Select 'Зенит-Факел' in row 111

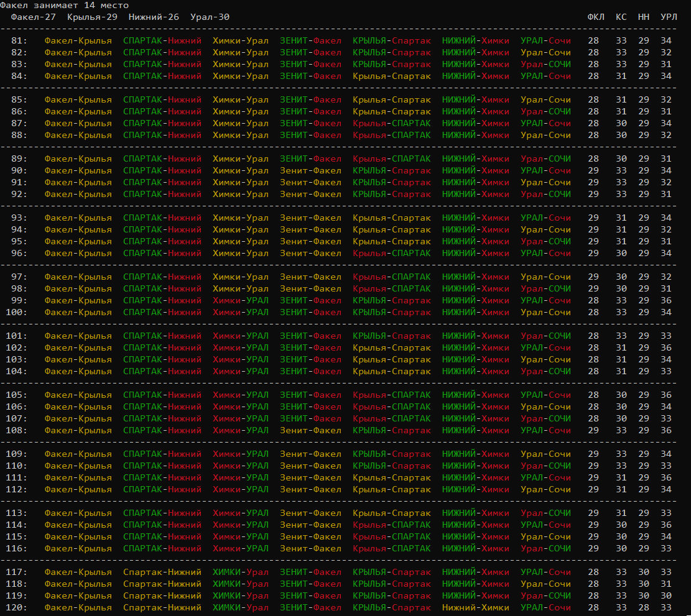tap(311, 478)
